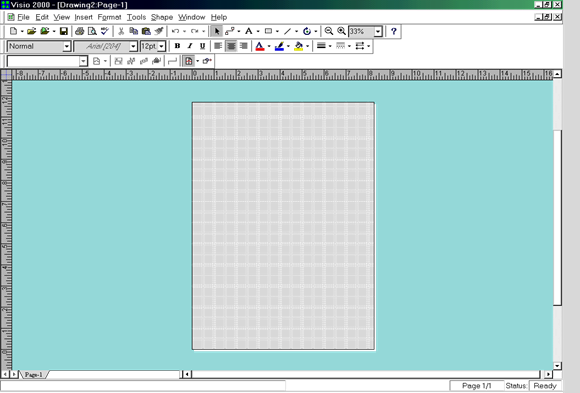This screenshot has width=580, height=393.
Task: Select the Rotation tool
Action: pyautogui.click(x=307, y=31)
